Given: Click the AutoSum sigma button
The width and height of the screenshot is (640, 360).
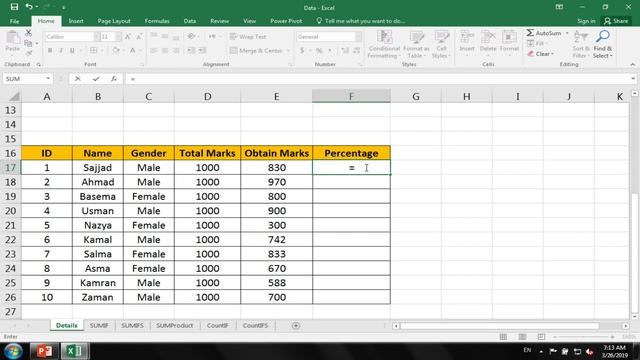Looking at the screenshot, I should (544, 33).
